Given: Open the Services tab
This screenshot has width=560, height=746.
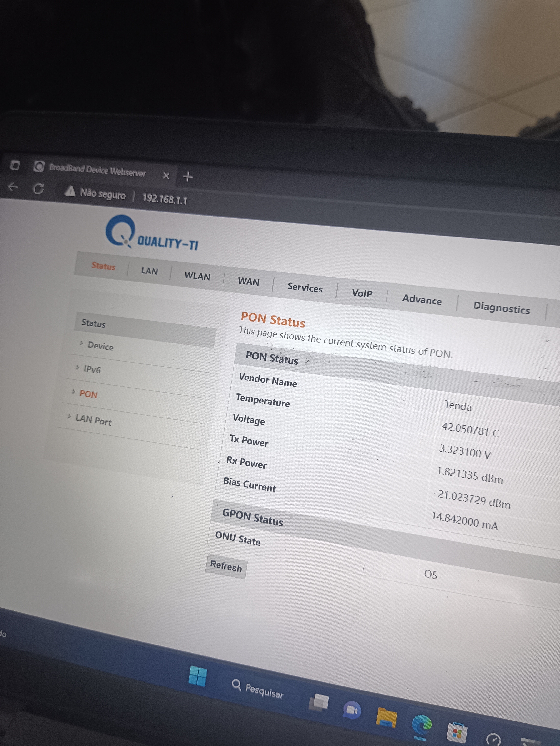Looking at the screenshot, I should [x=305, y=288].
